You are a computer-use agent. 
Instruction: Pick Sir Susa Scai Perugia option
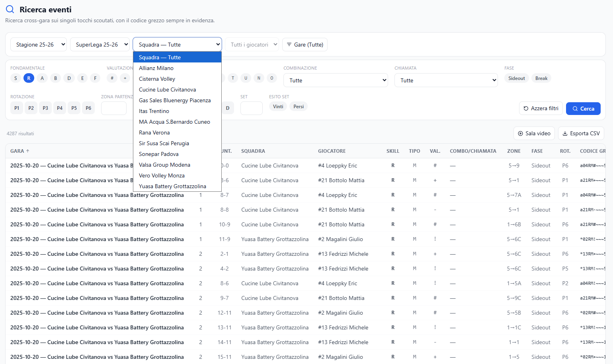click(177, 143)
